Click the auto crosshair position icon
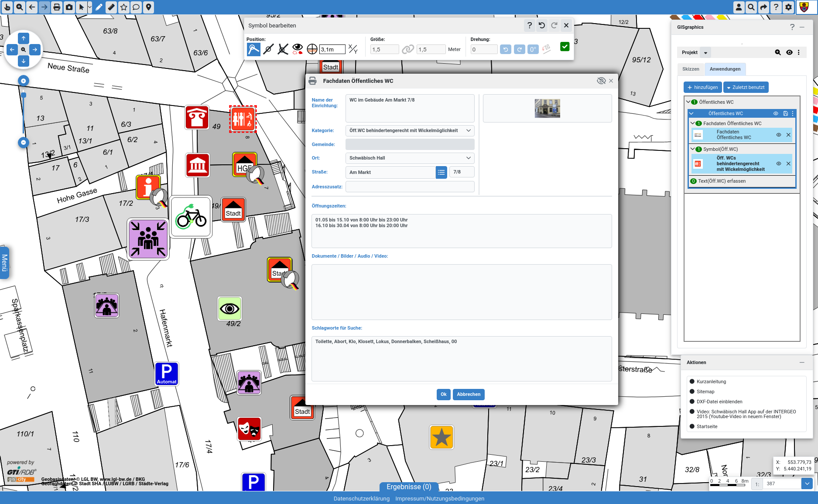818x504 pixels. coord(312,49)
